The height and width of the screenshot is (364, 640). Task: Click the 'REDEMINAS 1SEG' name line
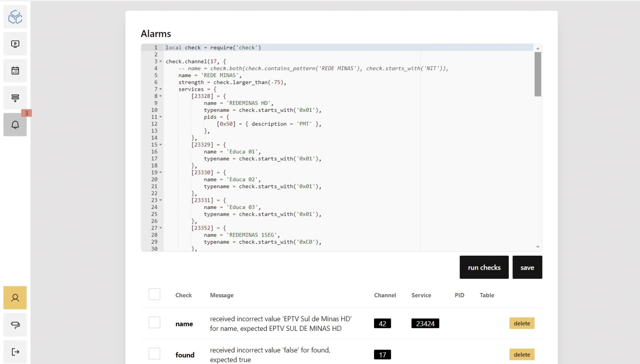242,235
